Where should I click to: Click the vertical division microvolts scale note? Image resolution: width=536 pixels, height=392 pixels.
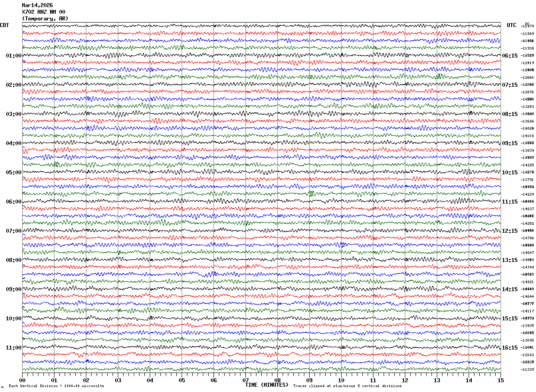[x=56, y=386]
